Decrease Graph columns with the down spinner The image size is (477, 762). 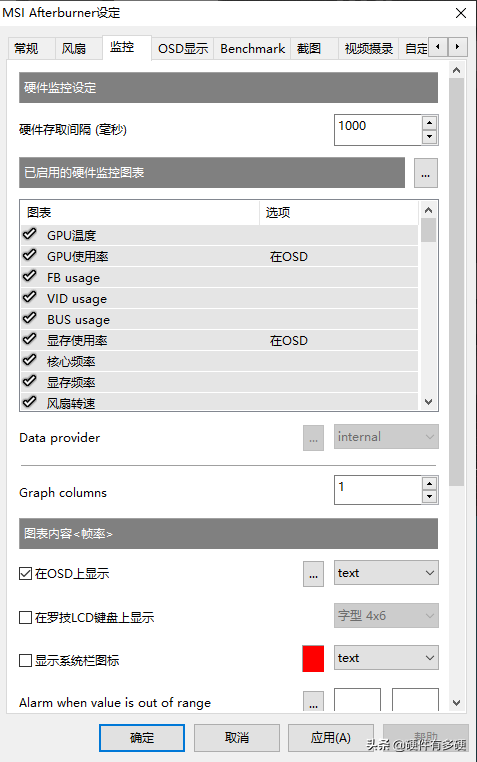(x=429, y=497)
